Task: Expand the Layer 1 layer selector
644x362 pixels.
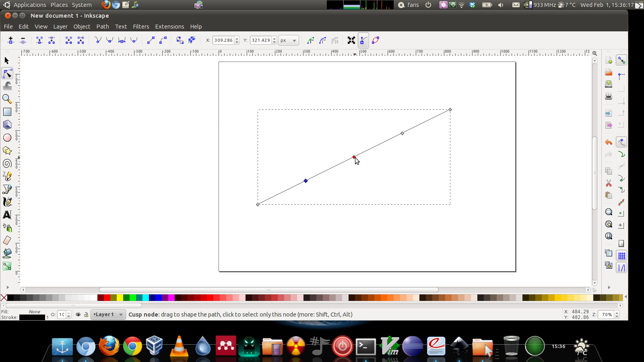Action: click(x=109, y=315)
